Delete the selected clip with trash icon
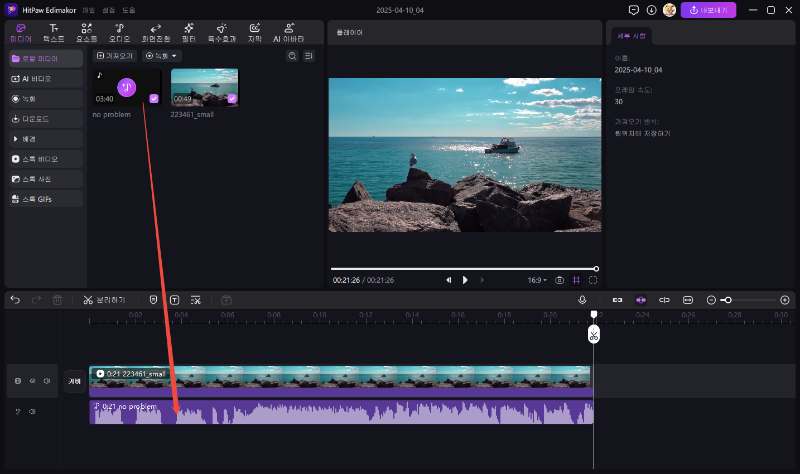The image size is (800, 474). pyautogui.click(x=57, y=300)
